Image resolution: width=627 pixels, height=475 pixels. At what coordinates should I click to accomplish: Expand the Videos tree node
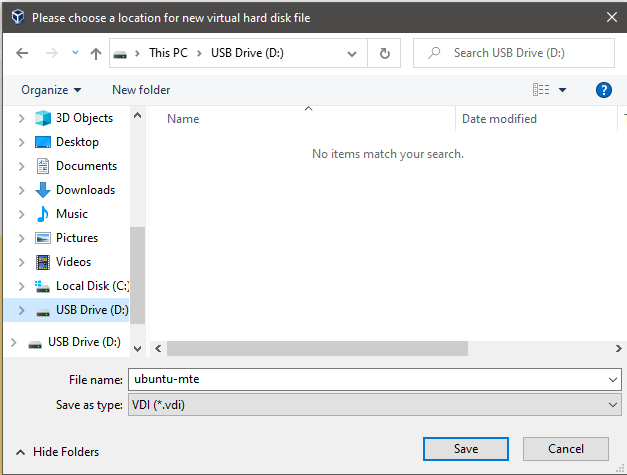21,262
